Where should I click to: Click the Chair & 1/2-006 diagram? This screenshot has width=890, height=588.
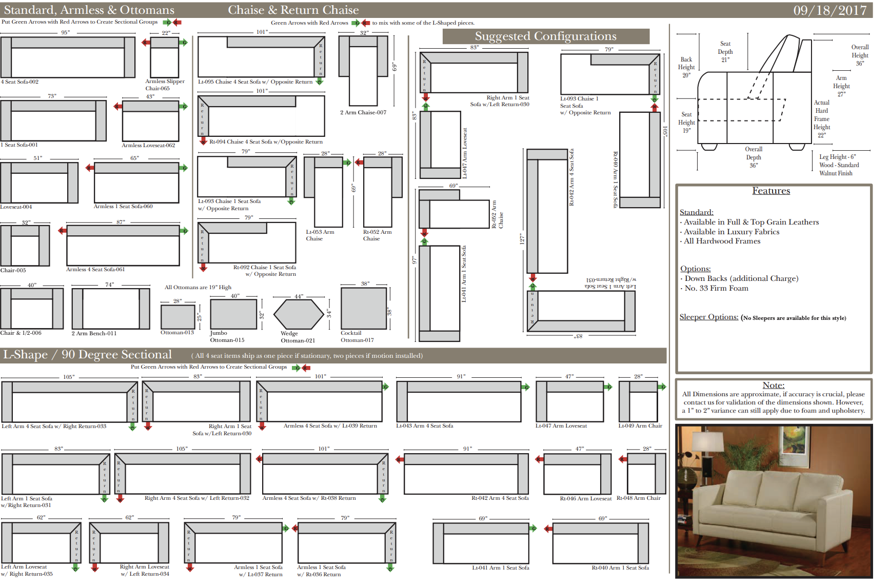pos(32,308)
